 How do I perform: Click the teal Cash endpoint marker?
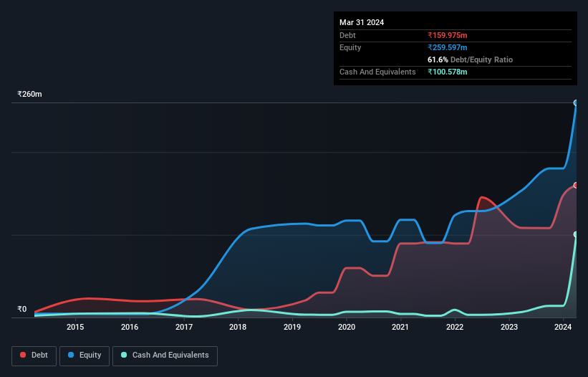pyautogui.click(x=576, y=234)
